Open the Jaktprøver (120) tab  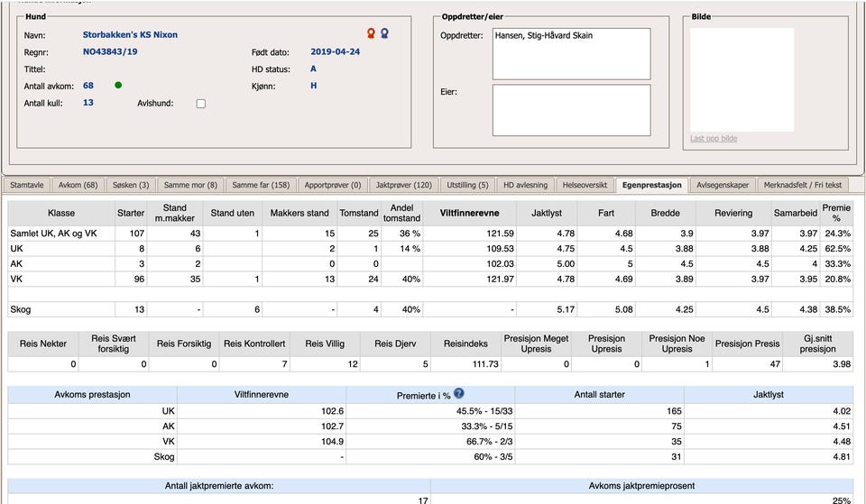click(x=403, y=185)
